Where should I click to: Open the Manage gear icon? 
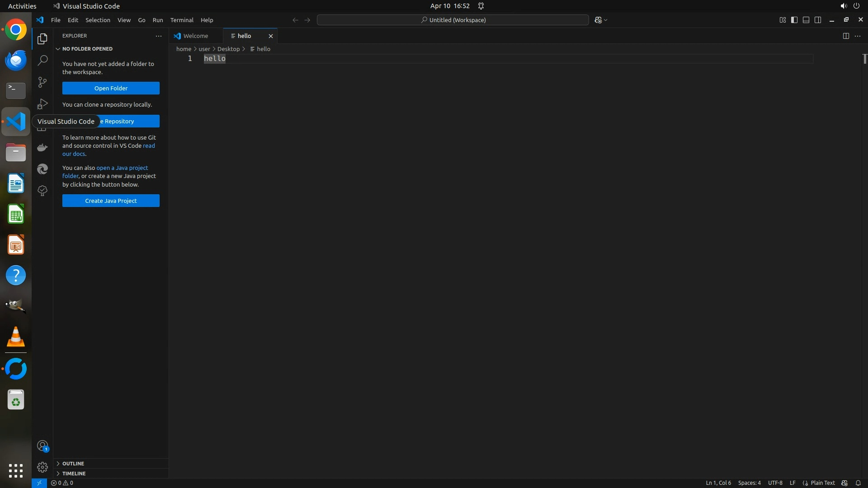pos(42,467)
